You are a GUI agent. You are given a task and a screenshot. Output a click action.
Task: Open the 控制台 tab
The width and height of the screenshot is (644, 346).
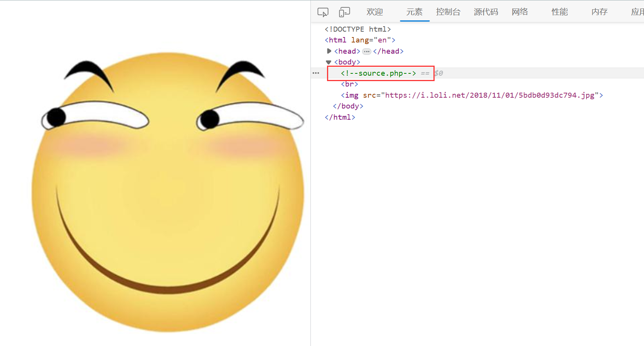coord(448,12)
